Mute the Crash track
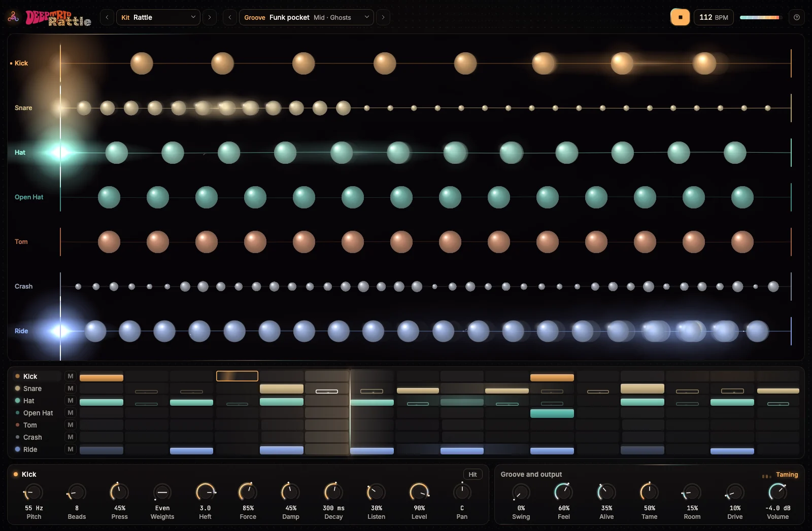The height and width of the screenshot is (531, 812). [x=71, y=437]
